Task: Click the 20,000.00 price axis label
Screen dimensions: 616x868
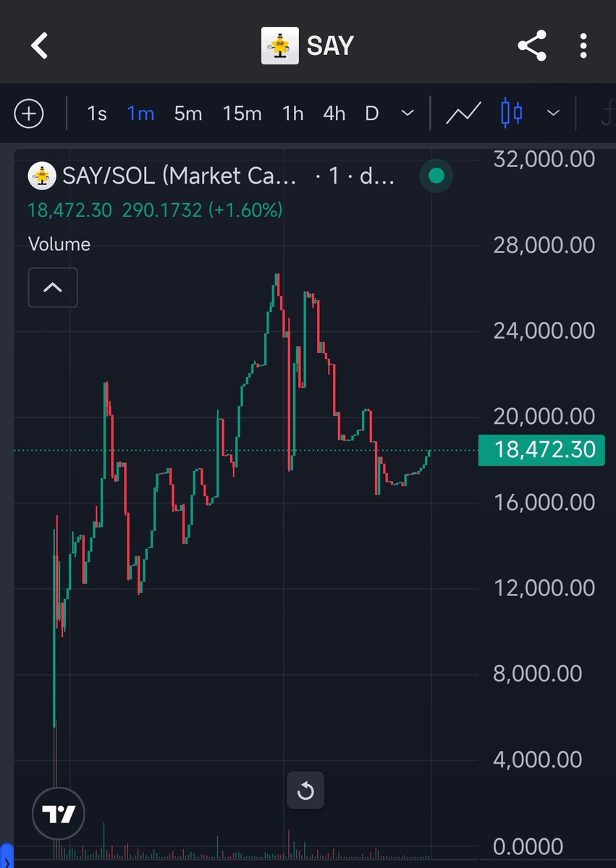Action: coord(544,416)
